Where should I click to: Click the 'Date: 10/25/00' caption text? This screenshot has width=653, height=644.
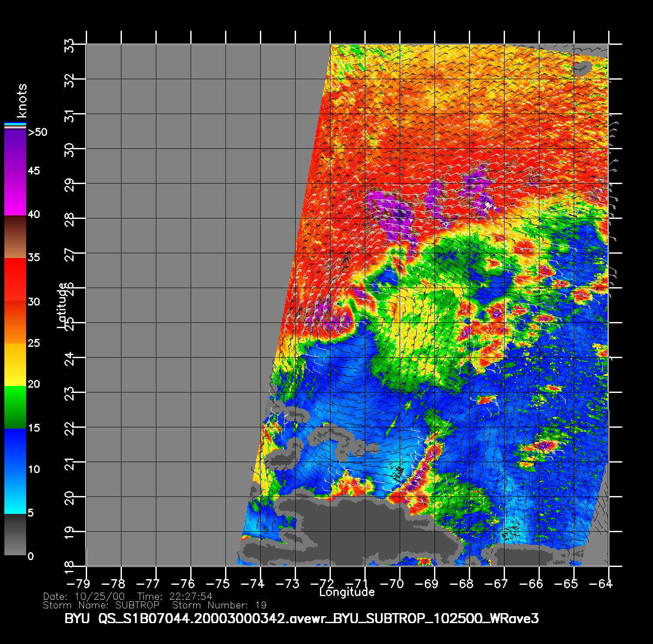(x=84, y=597)
